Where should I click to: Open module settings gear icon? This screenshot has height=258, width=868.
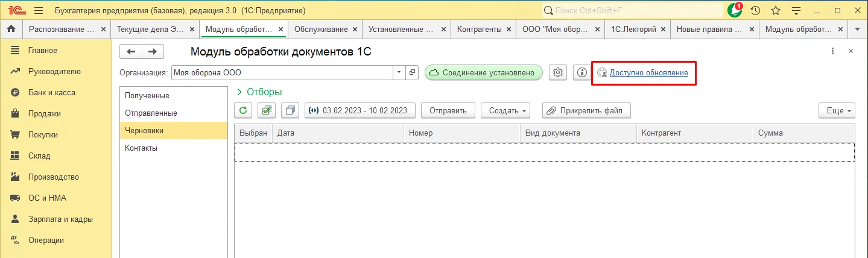pos(558,72)
